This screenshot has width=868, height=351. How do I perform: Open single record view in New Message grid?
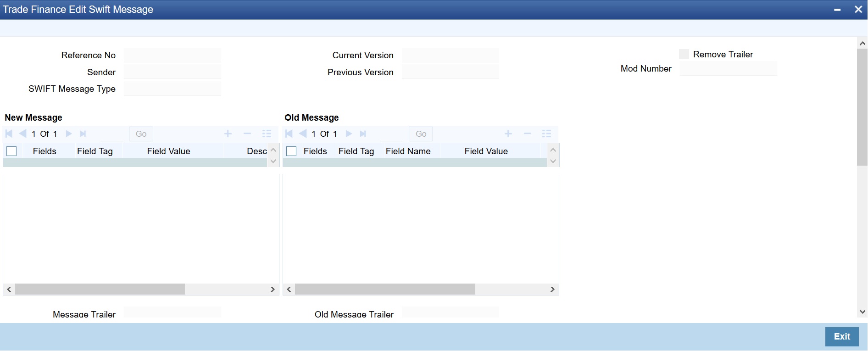(x=267, y=134)
